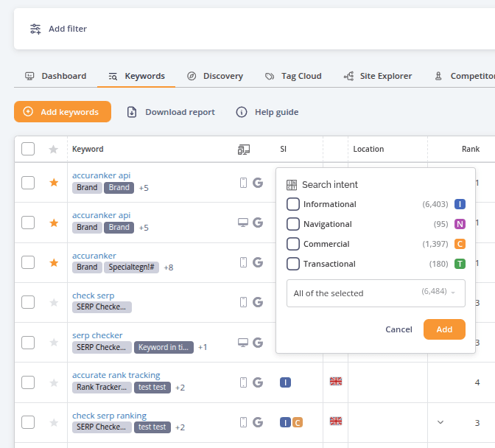Unstar the accuranker keyword
Screen dimensions: 495x448
(54, 262)
